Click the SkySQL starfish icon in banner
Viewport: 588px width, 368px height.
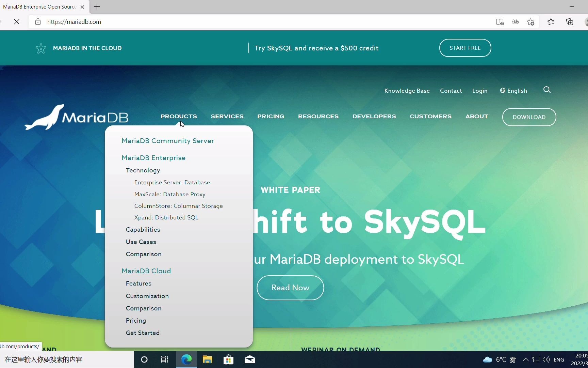tap(41, 48)
